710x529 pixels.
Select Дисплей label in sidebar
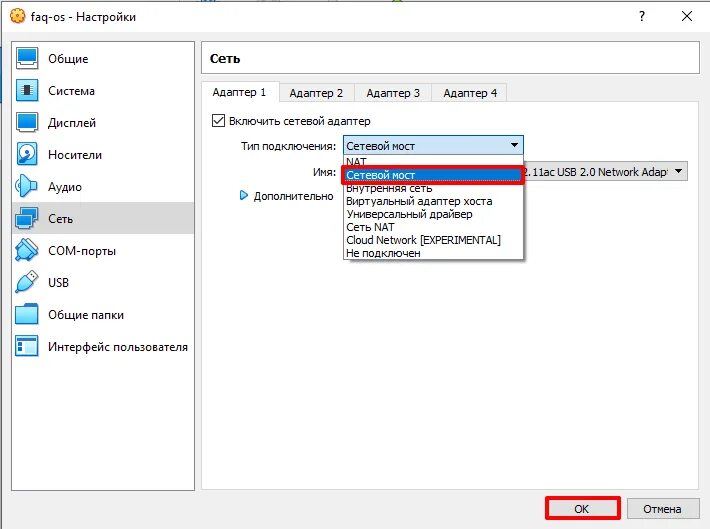72,123
